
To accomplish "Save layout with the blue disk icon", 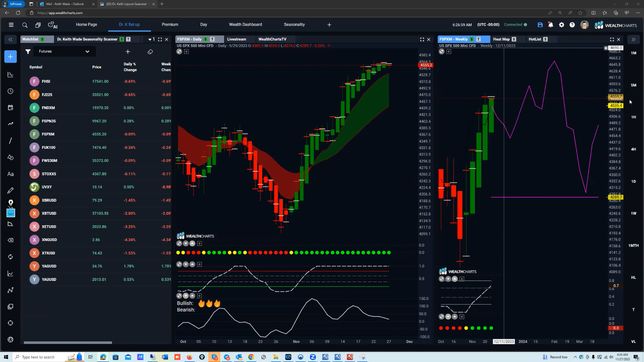I will 540,25.
